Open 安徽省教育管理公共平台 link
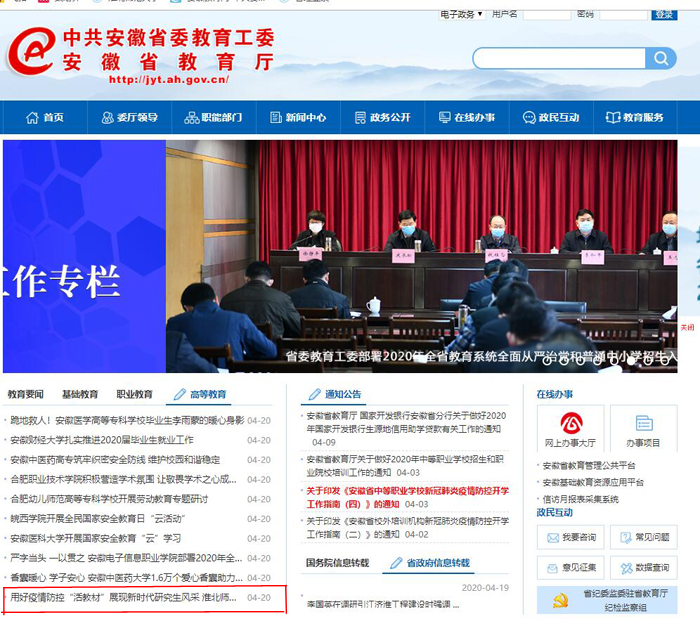 tap(588, 466)
